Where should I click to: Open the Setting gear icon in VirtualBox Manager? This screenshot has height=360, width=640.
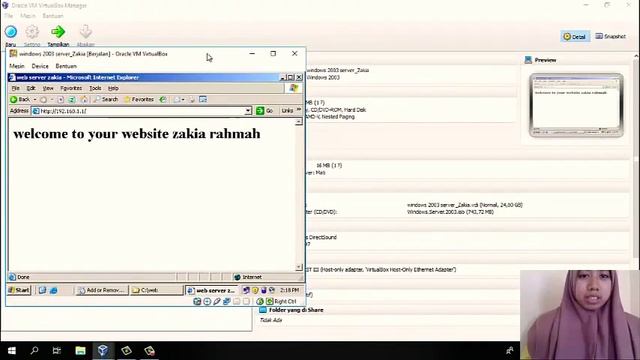[x=32, y=32]
